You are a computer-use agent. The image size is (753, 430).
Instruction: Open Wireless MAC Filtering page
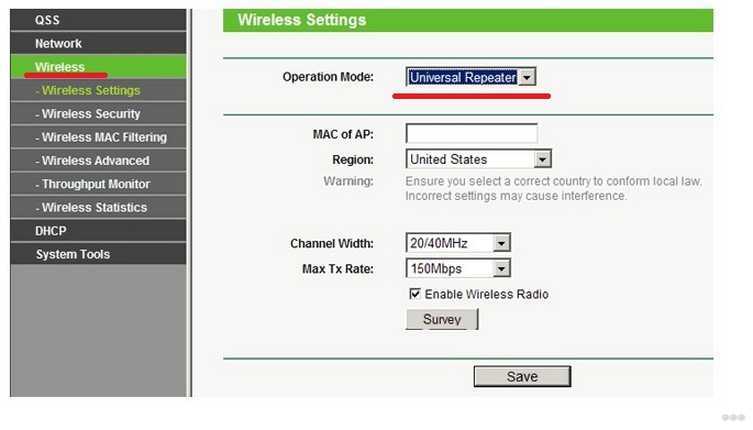tap(98, 137)
